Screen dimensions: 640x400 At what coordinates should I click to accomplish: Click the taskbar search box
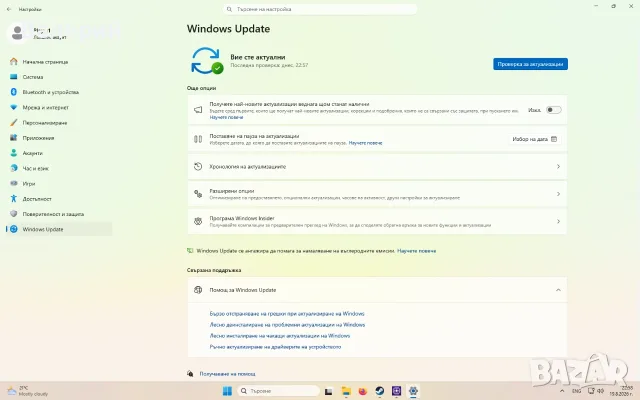tap(278, 391)
